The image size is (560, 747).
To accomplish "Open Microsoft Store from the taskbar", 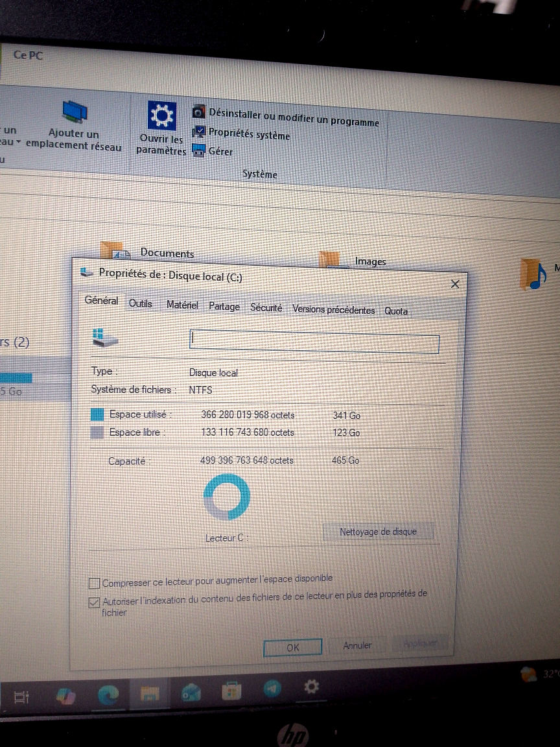I will 231,691.
